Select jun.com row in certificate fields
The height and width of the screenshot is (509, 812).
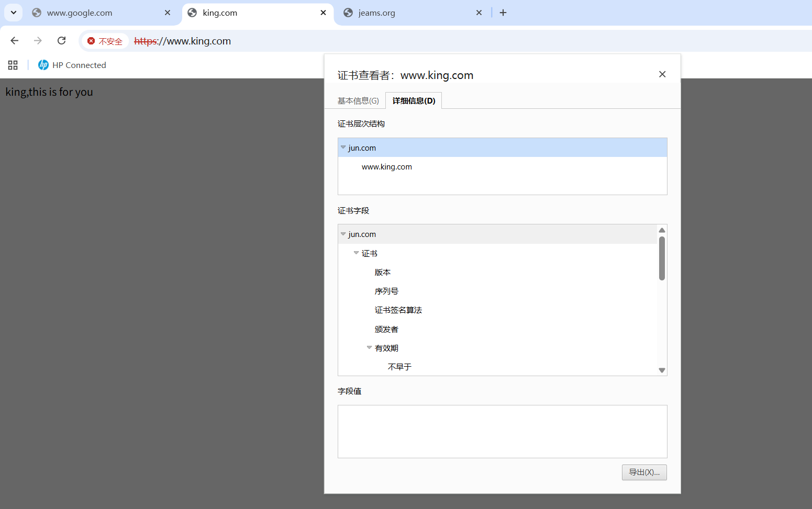[x=497, y=234]
